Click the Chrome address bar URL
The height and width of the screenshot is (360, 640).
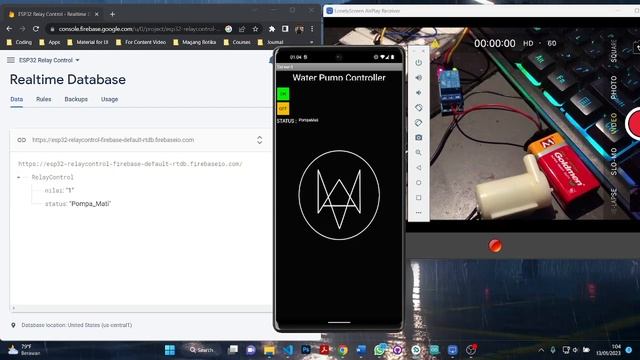coord(138,29)
